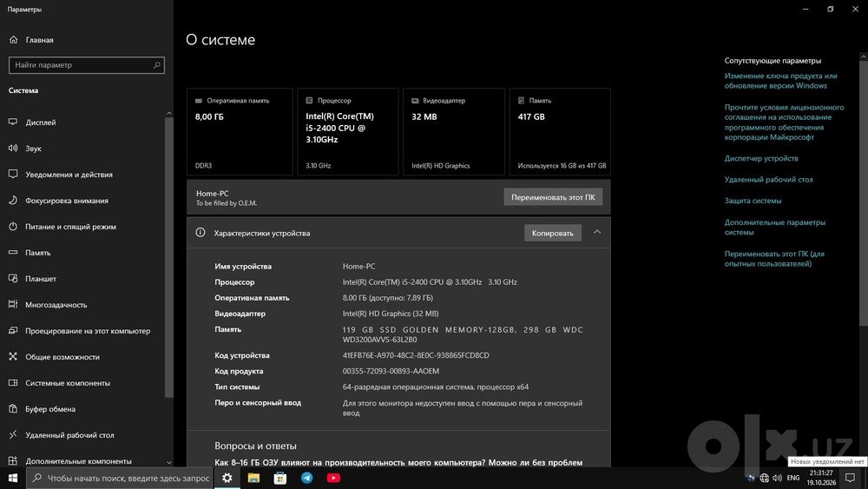Viewport: 868px width, 489px height.
Task: Click the network globe tray icon
Action: coord(765,478)
